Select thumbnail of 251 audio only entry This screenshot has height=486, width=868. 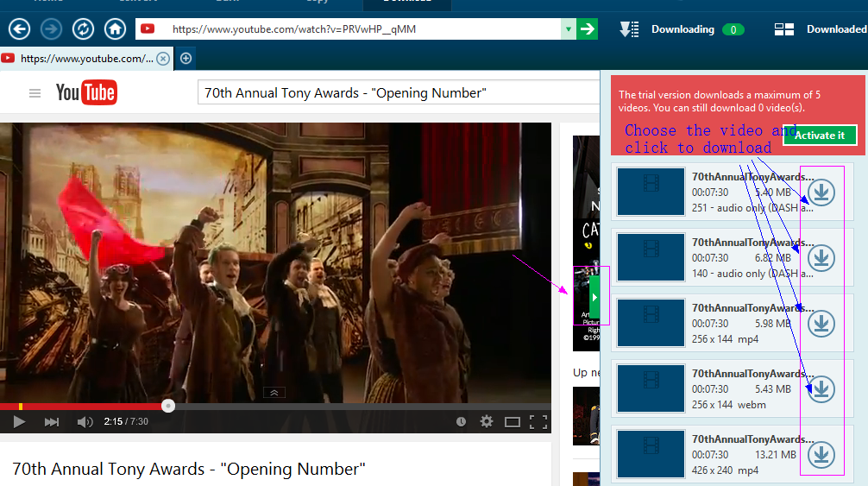pos(651,192)
